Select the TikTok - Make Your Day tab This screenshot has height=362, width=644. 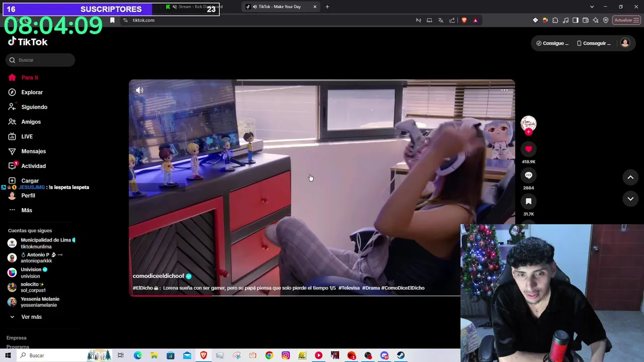[280, 7]
